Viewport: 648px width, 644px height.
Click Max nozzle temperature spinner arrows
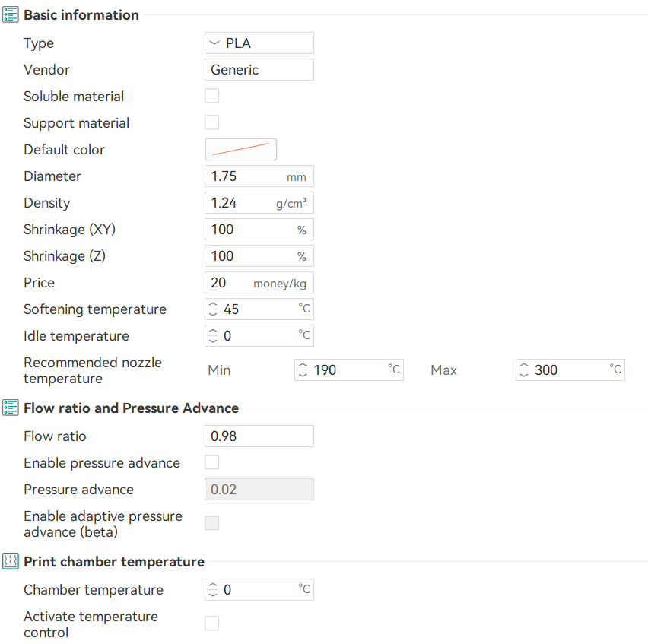click(524, 370)
